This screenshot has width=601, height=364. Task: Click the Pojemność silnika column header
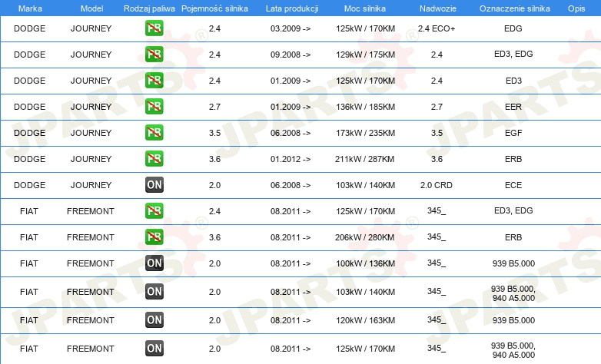click(214, 8)
